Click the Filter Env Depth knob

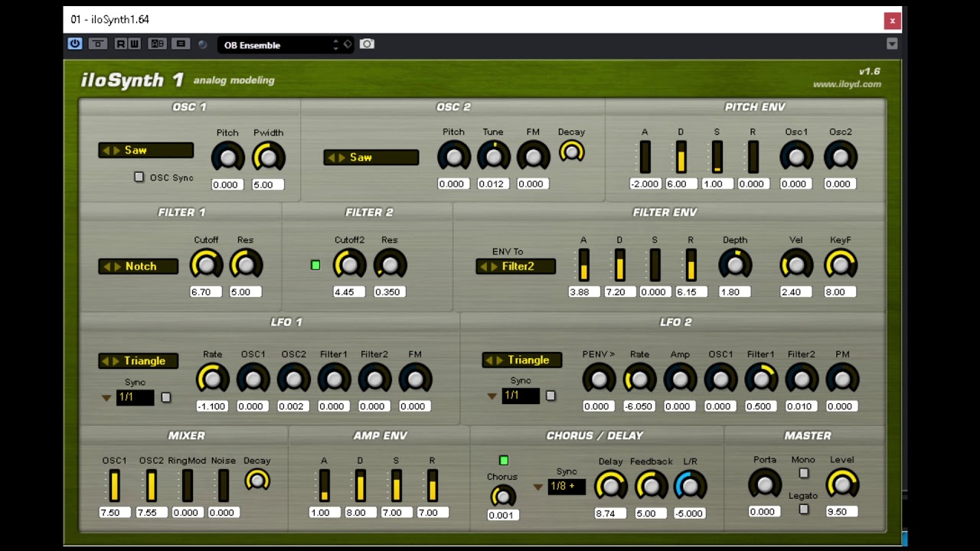(735, 264)
